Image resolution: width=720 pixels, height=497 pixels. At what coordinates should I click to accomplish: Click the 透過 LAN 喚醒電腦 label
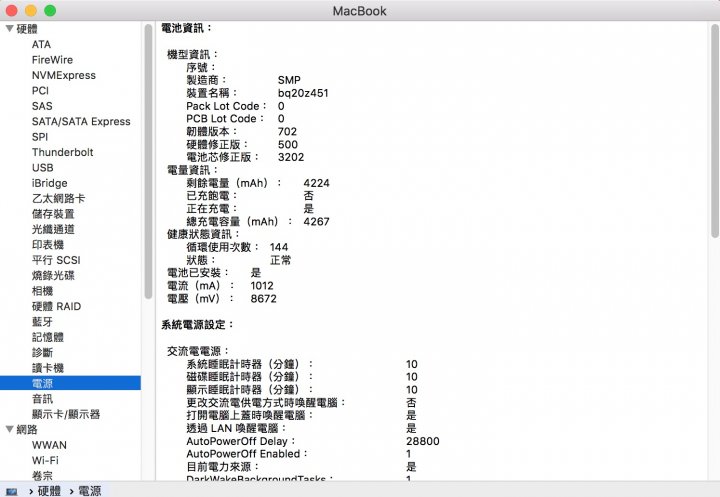[236, 428]
